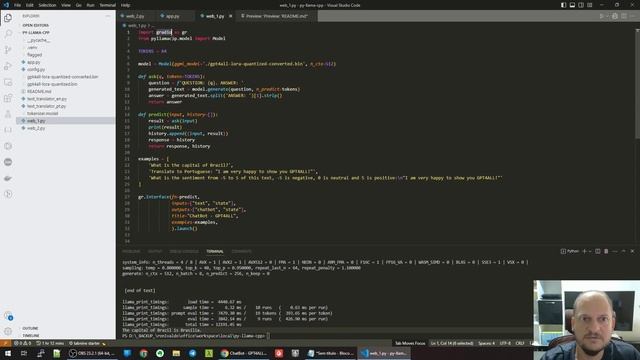The height and width of the screenshot is (360, 640).
Task: Toggle secondary side bar layout icon
Action: click(581, 5)
